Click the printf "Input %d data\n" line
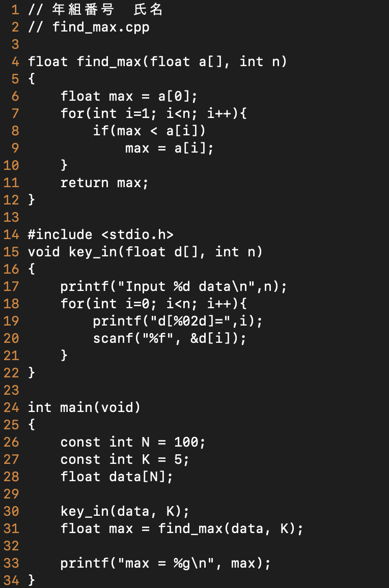This screenshot has height=588, width=389. pos(174,287)
